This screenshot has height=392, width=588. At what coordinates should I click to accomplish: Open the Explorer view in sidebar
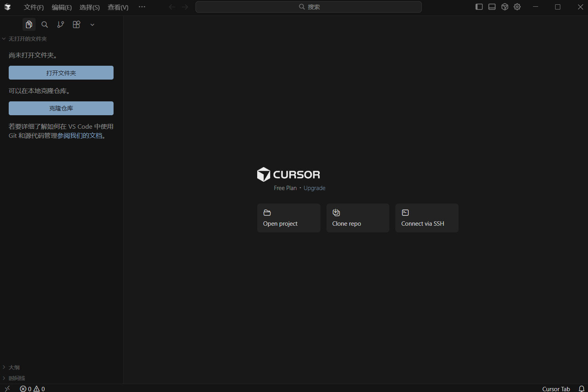(29, 25)
